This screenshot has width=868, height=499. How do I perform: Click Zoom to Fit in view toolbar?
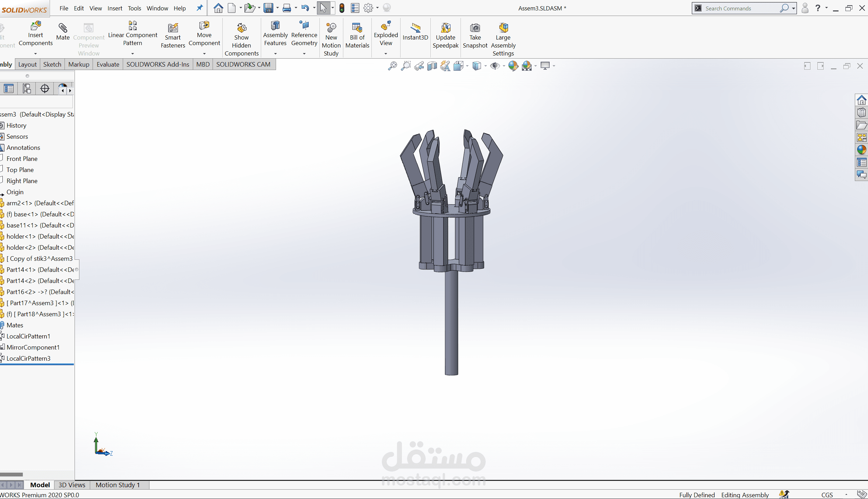392,66
